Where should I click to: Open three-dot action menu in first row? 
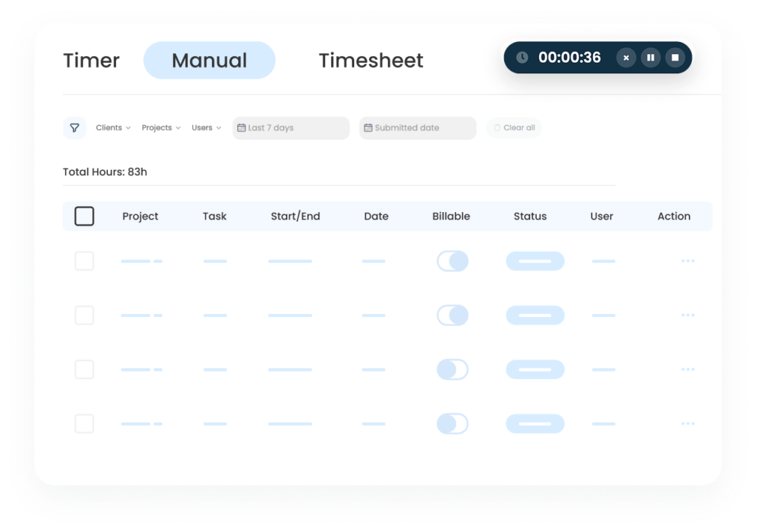(x=688, y=261)
